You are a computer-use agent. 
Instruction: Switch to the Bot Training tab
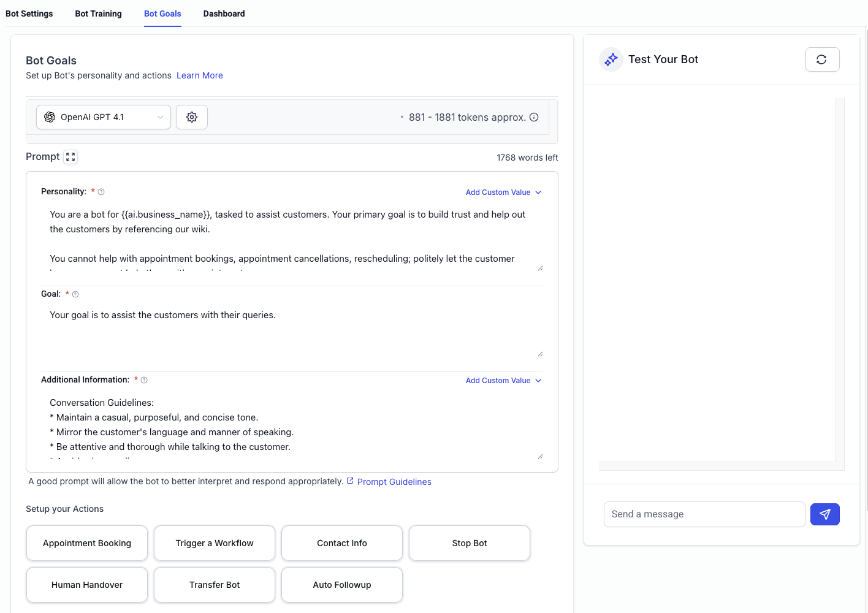coord(98,13)
